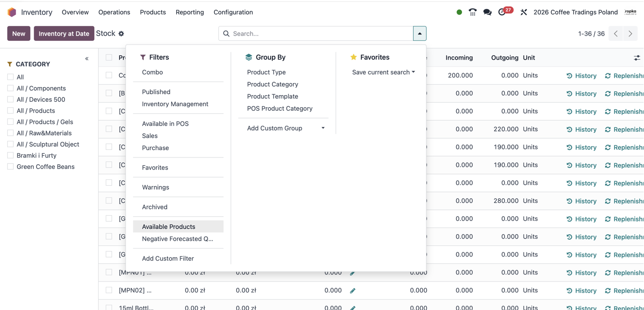Open Add Custom Filter
The width and height of the screenshot is (644, 310).
(178, 259)
